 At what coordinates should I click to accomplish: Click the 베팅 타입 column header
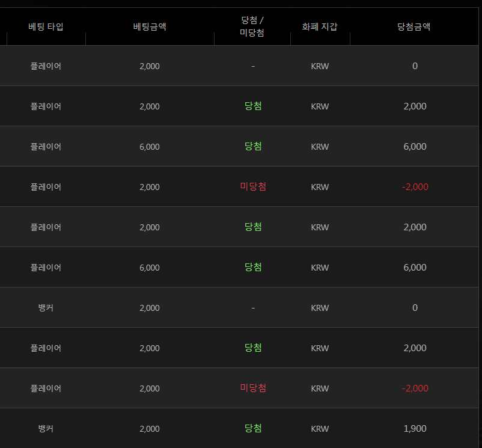tap(46, 26)
